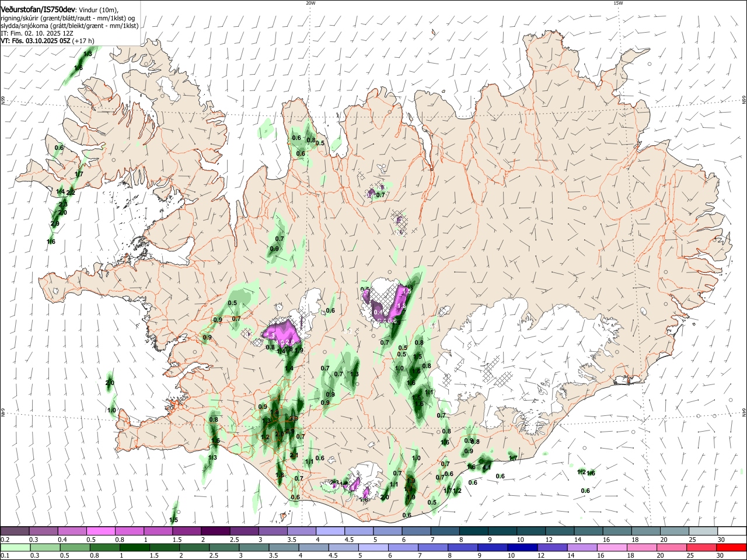Screen dimensions: 747x560
Task: Click the grey-green 3–3.5 swatch in the lower legend row
Action: pos(254,548)
